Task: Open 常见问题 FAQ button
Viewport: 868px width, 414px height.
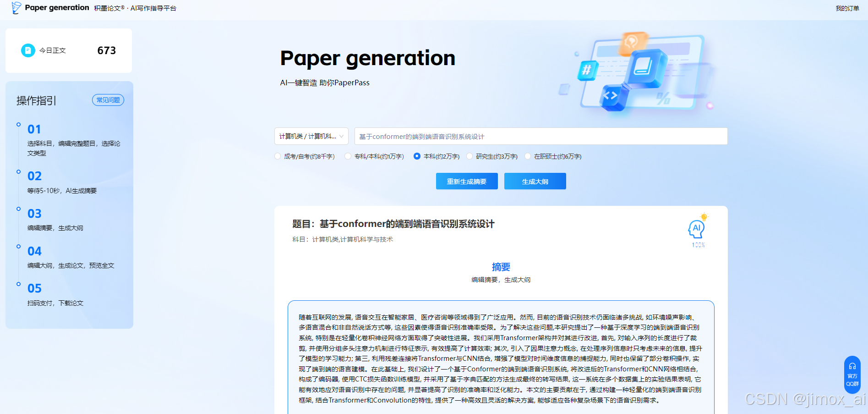Action: click(108, 100)
